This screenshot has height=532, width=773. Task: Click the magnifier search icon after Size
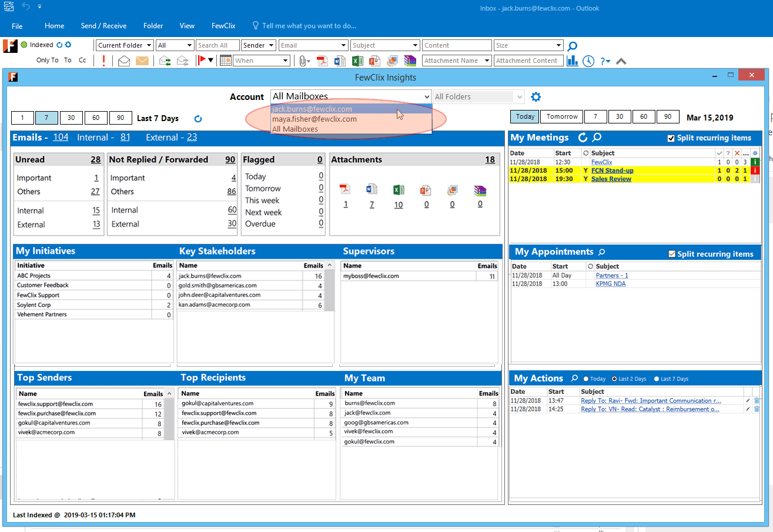point(572,46)
